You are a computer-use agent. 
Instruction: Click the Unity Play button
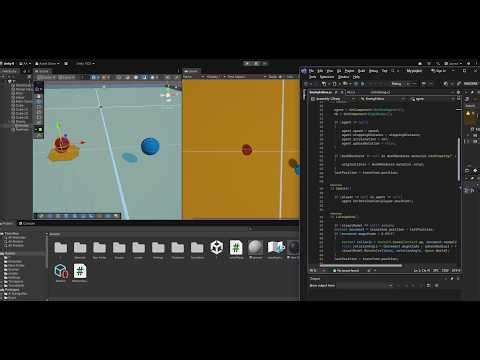(x=248, y=63)
